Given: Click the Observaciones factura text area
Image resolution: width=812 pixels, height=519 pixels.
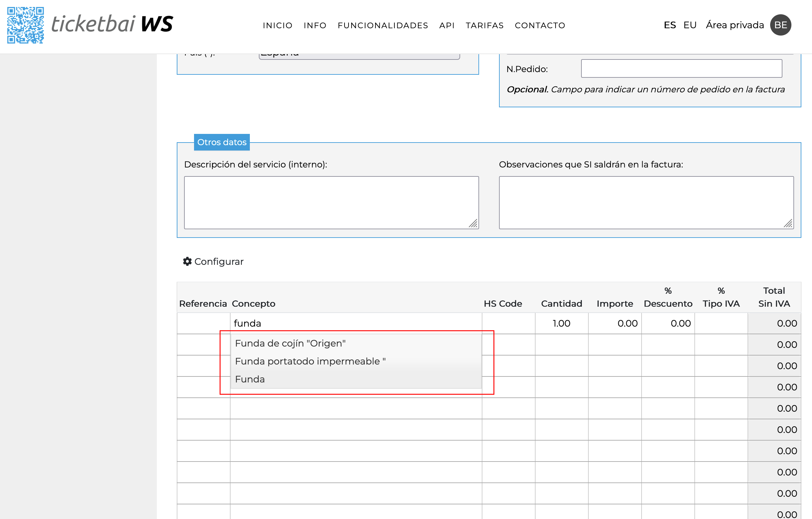Looking at the screenshot, I should point(646,202).
